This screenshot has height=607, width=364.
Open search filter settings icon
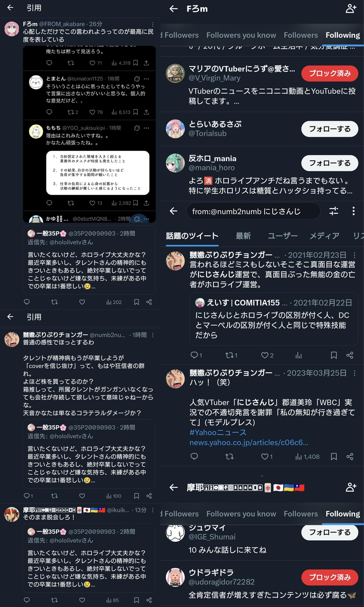tap(334, 211)
